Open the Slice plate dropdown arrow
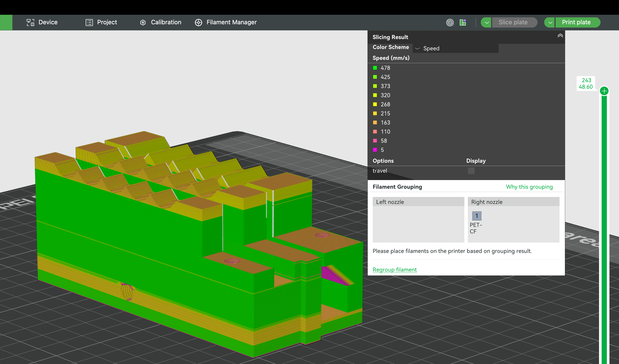The width and height of the screenshot is (619, 364). [486, 23]
